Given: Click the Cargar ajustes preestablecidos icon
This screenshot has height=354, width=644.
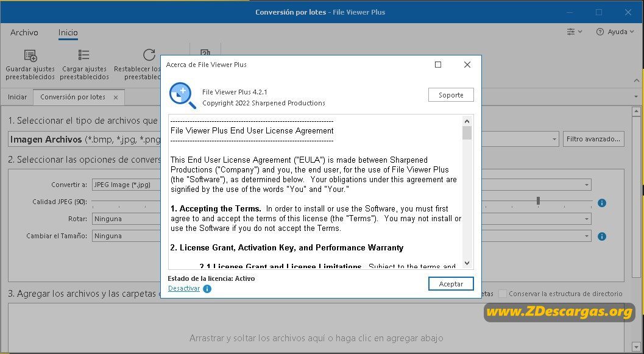Looking at the screenshot, I should (x=84, y=55).
